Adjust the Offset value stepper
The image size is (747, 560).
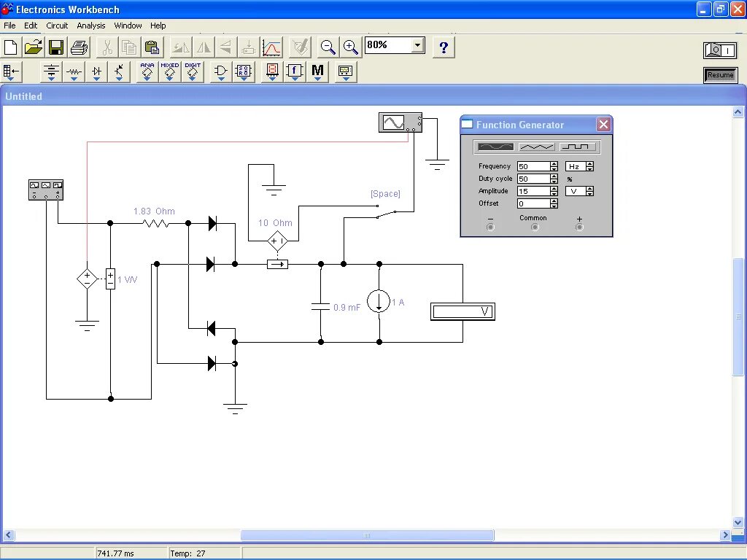(x=554, y=203)
